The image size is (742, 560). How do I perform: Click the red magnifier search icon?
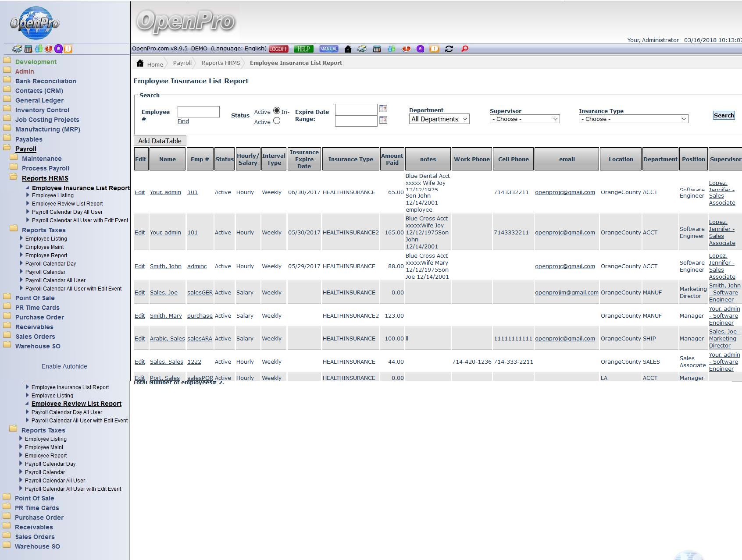465,49
